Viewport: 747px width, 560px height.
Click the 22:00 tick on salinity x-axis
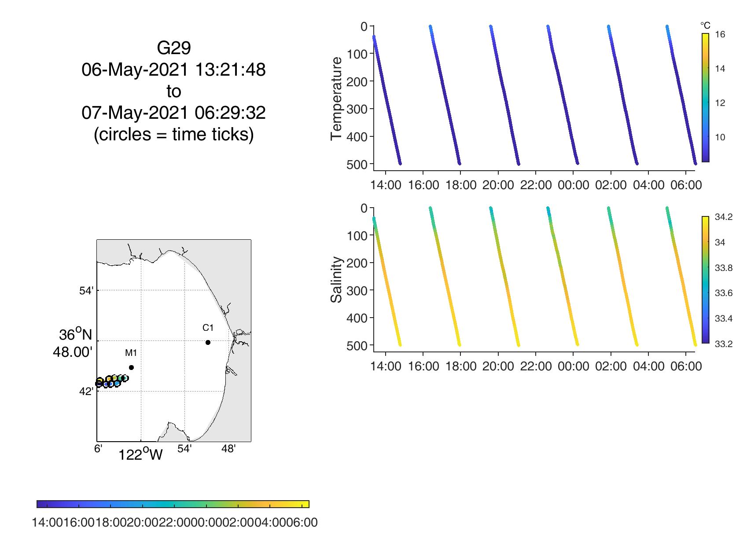[536, 366]
